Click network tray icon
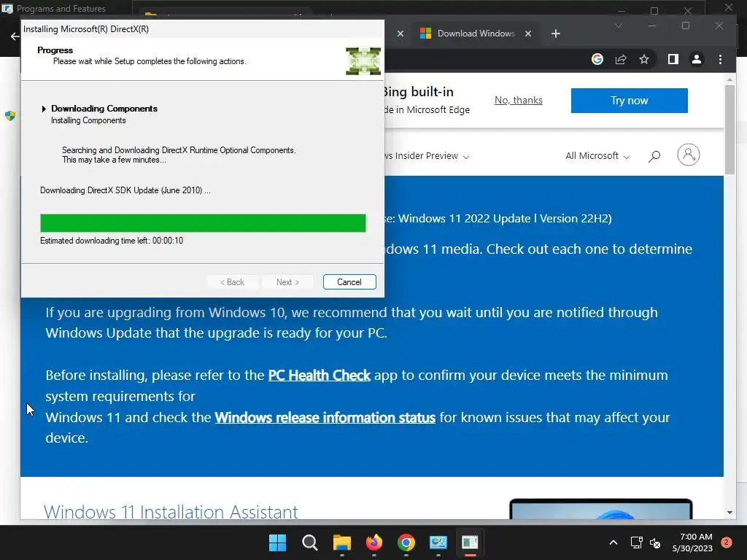The image size is (747, 560). (x=636, y=542)
